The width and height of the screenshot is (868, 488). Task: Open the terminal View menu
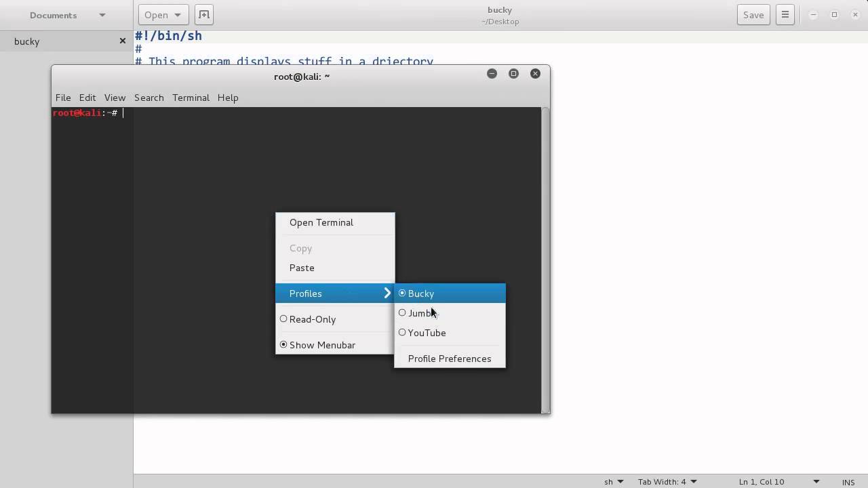point(115,98)
